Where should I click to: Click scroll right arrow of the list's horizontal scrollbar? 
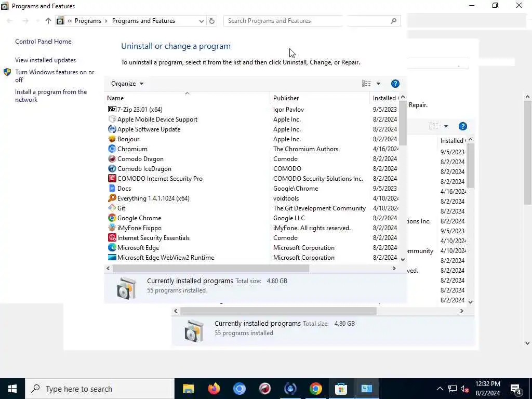[394, 269]
